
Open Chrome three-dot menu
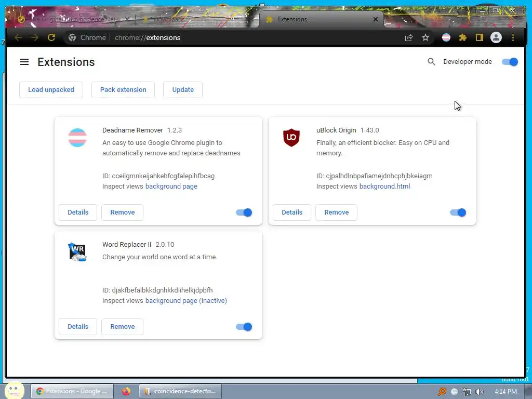coord(513,37)
